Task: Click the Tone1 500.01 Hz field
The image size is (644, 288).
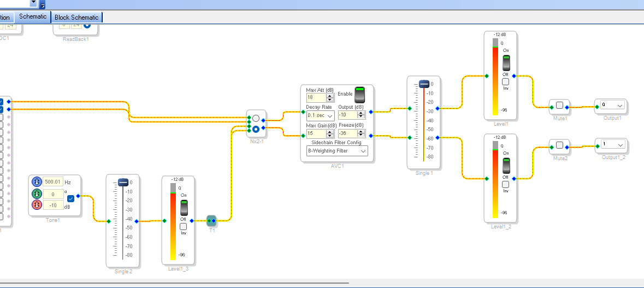Action: [x=53, y=181]
